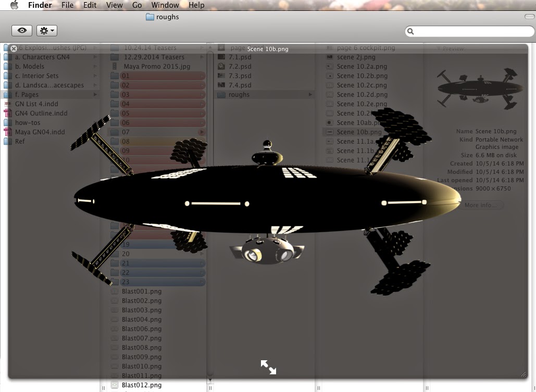The width and height of the screenshot is (536, 392).
Task: Open the Finder menu
Action: [x=40, y=5]
